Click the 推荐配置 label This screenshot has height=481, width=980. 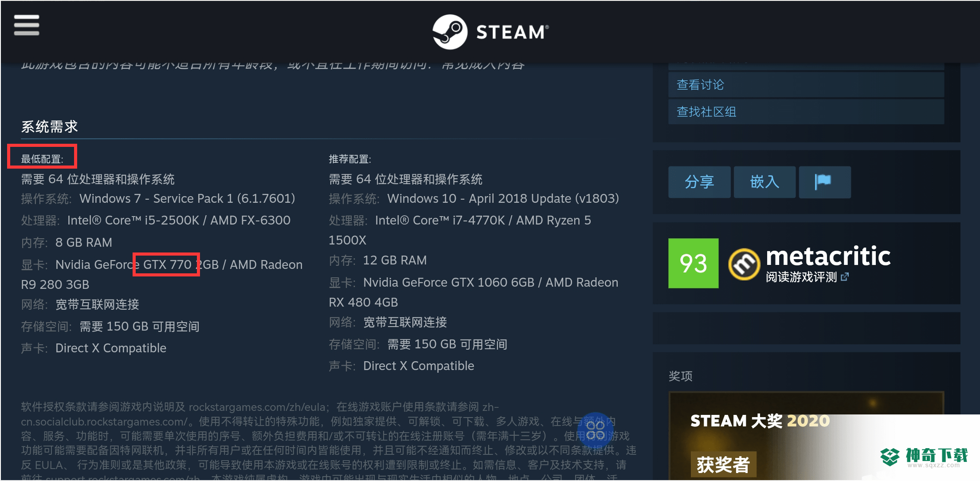coord(350,159)
